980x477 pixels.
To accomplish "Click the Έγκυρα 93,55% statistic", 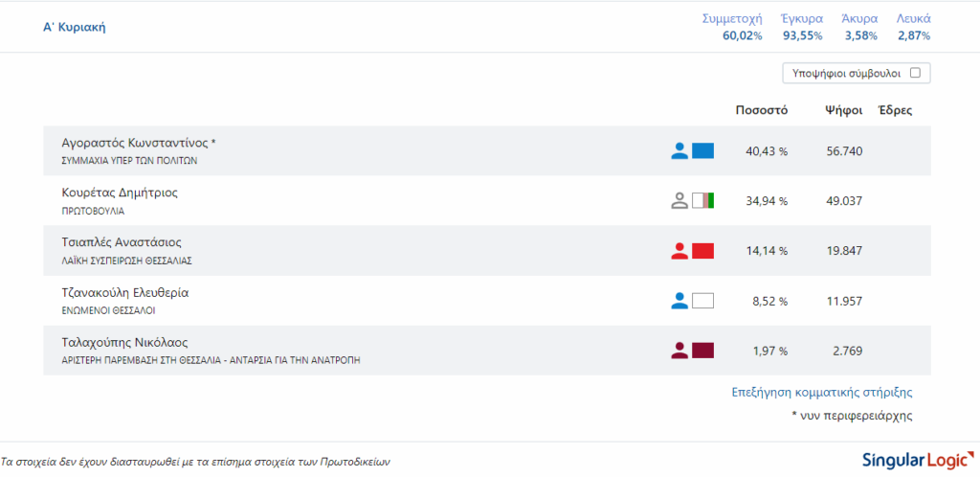I will coord(802,27).
